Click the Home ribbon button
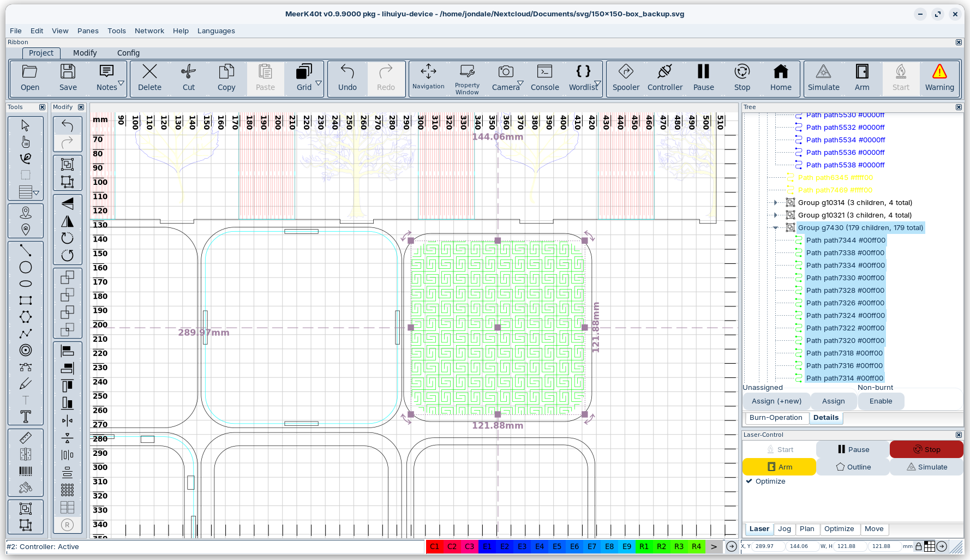 pos(781,77)
